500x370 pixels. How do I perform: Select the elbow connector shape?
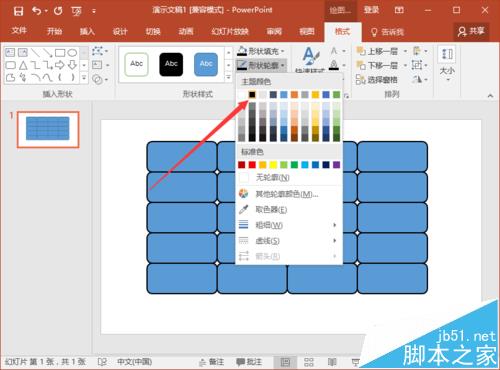click(35, 65)
